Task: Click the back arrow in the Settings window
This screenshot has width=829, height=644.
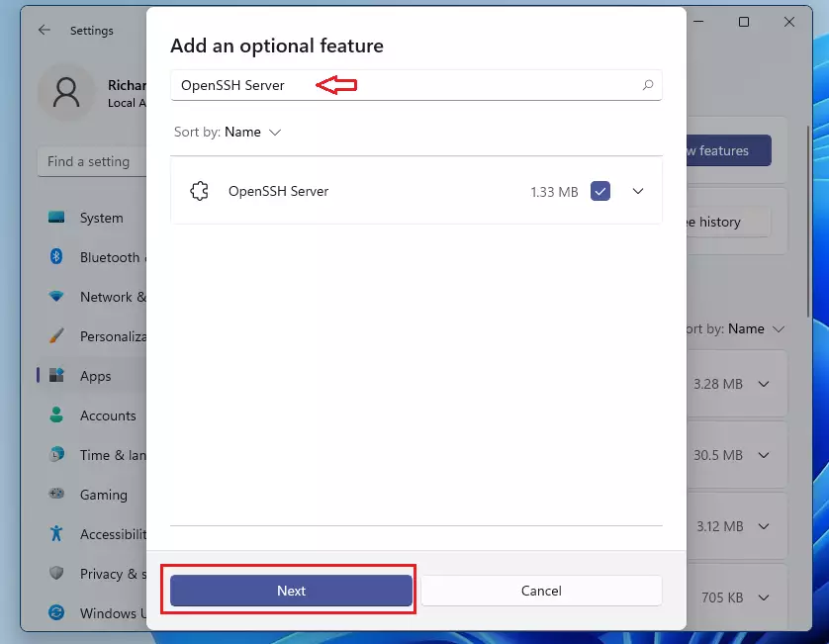Action: (45, 30)
